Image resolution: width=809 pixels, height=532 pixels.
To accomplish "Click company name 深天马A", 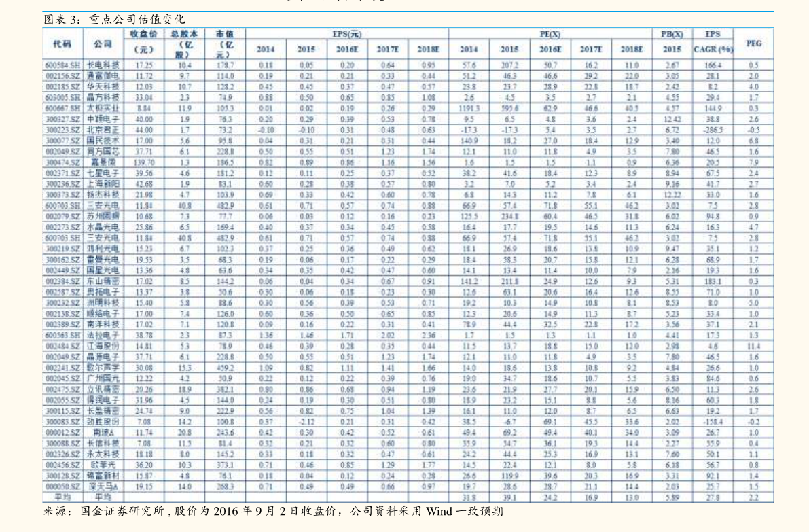I will coord(103,486).
